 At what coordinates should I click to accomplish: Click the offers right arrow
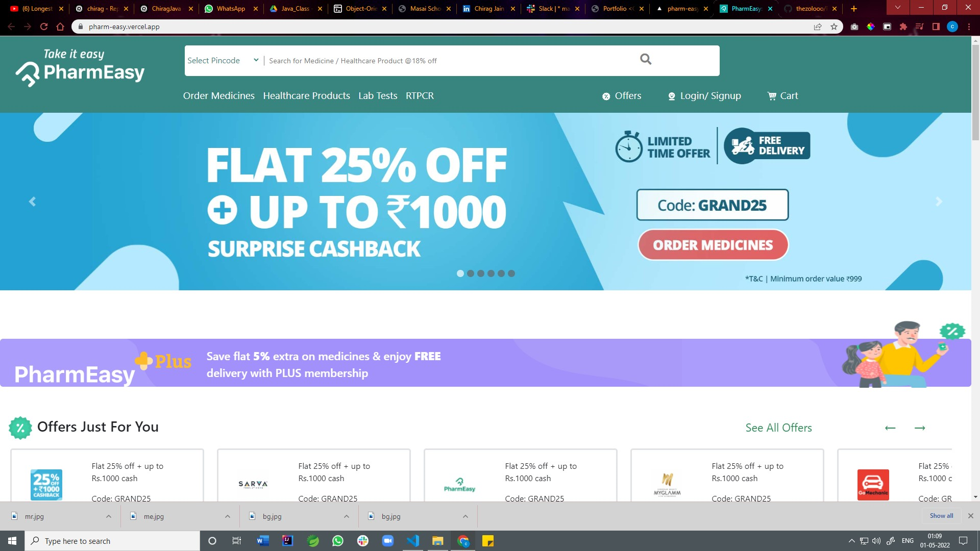click(920, 428)
